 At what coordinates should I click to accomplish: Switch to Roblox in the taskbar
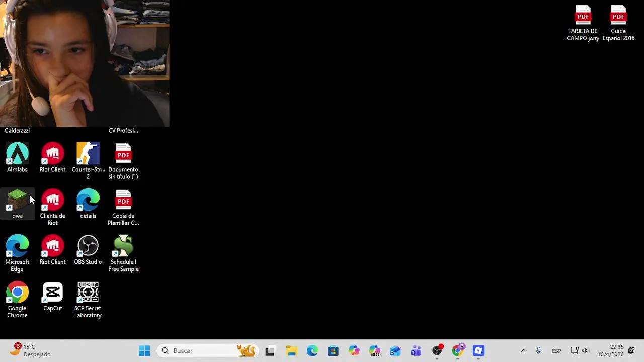[x=478, y=351]
